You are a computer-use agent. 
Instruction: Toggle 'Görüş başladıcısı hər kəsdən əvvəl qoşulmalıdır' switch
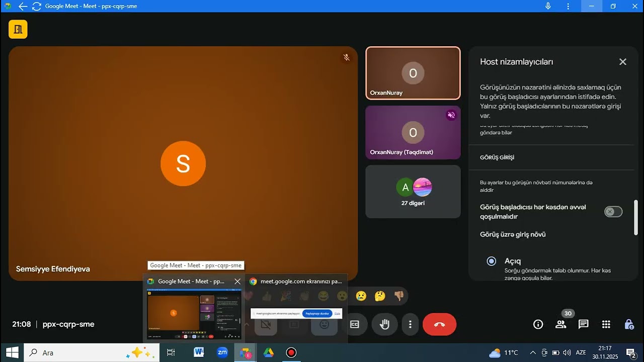pos(613,212)
